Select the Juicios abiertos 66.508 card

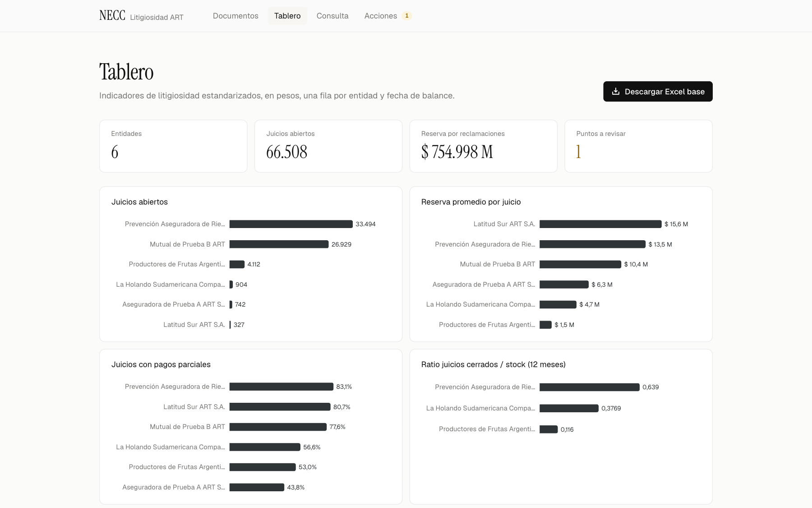tap(328, 146)
